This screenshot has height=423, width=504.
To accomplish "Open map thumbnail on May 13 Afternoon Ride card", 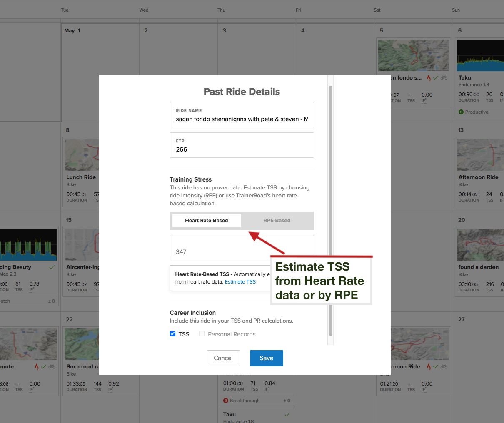I will pyautogui.click(x=480, y=155).
